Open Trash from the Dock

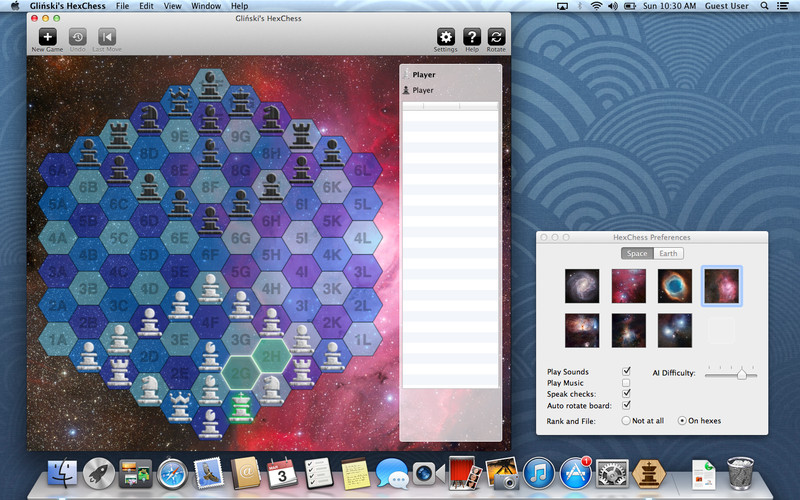point(740,473)
